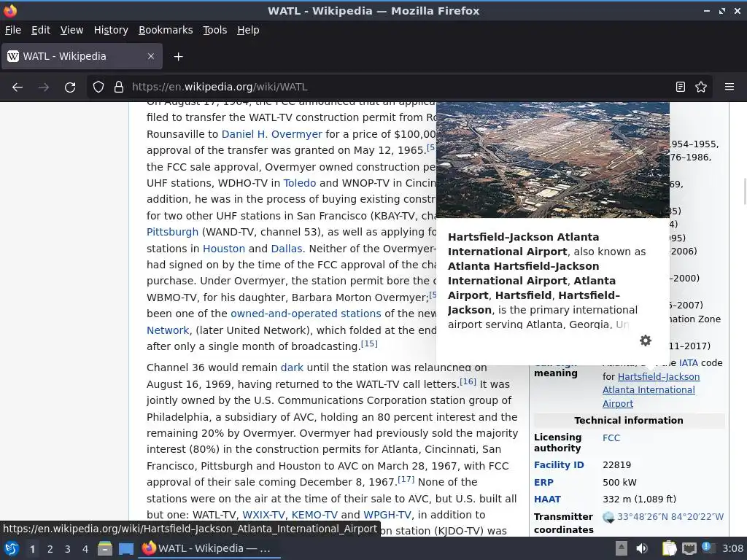The height and width of the screenshot is (560, 747).
Task: Close the WATL - Wikipedia tab
Action: pyautogui.click(x=151, y=56)
